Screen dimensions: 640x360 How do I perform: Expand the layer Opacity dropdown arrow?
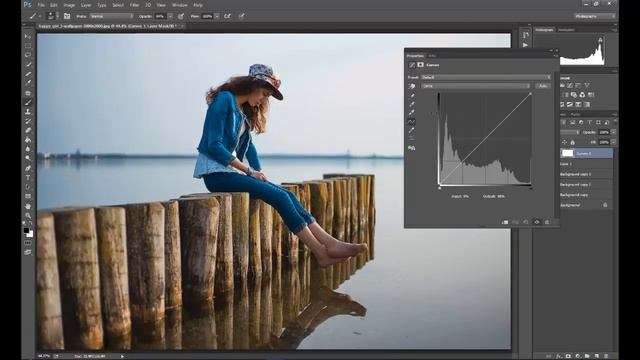coord(613,132)
